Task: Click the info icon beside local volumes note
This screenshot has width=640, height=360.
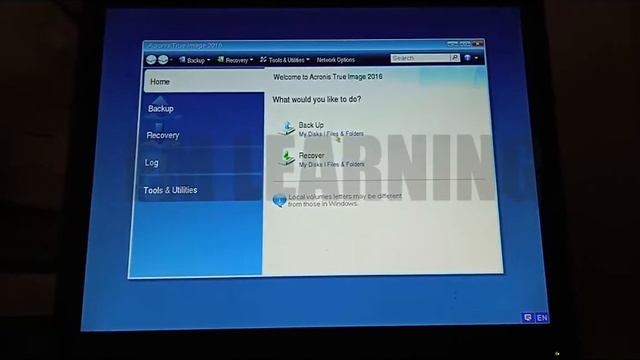Action: coord(279,200)
